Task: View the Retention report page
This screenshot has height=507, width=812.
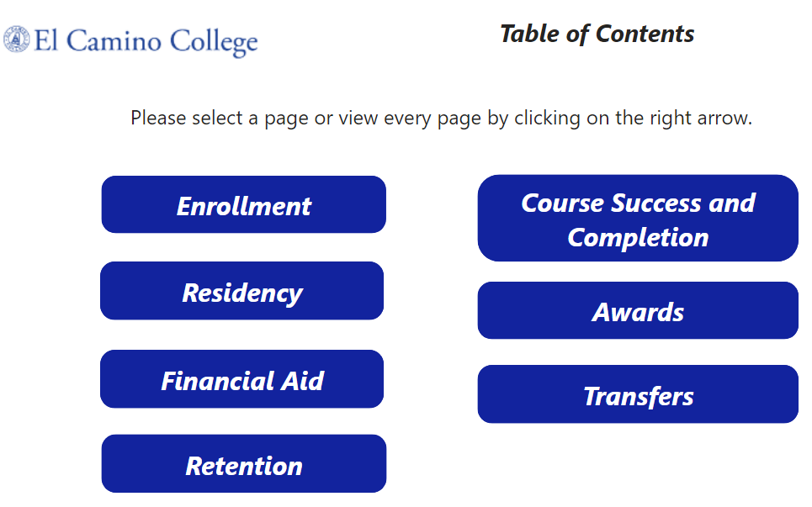Action: click(x=244, y=463)
